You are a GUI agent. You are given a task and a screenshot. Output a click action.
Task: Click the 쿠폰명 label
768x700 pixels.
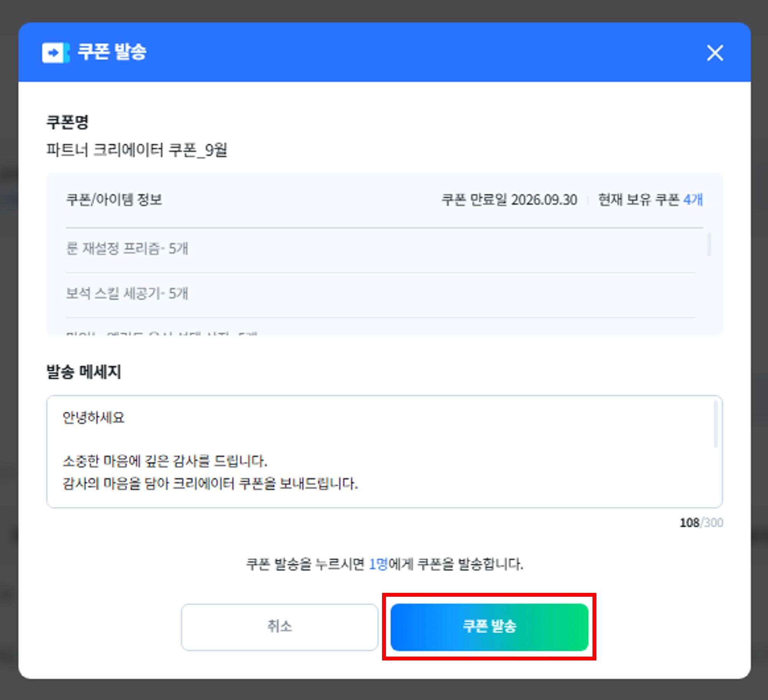pyautogui.click(x=68, y=122)
